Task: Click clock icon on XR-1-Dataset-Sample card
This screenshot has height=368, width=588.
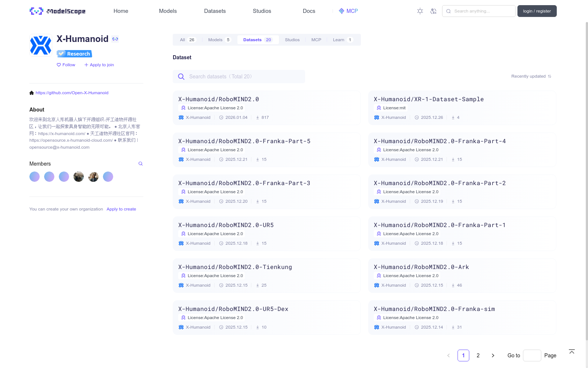Action: pos(417,117)
